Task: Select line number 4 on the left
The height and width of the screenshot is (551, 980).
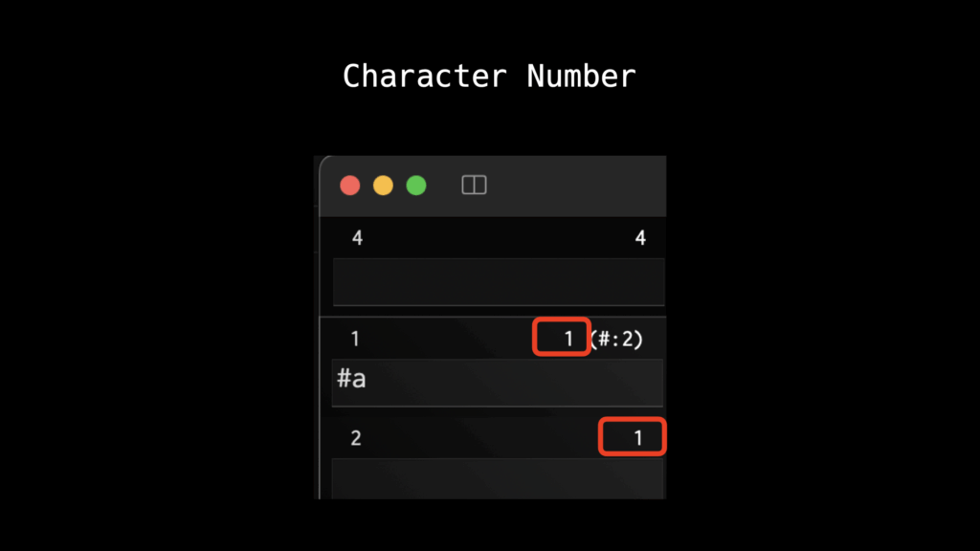Action: [357, 238]
